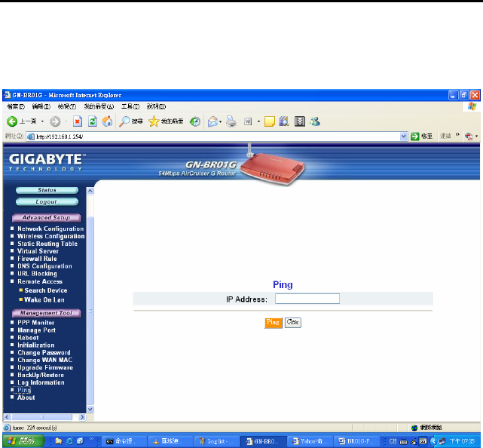Screen dimensions: 483x448
Task: Expand the Links toolbar chevron
Action: pyautogui.click(x=457, y=135)
